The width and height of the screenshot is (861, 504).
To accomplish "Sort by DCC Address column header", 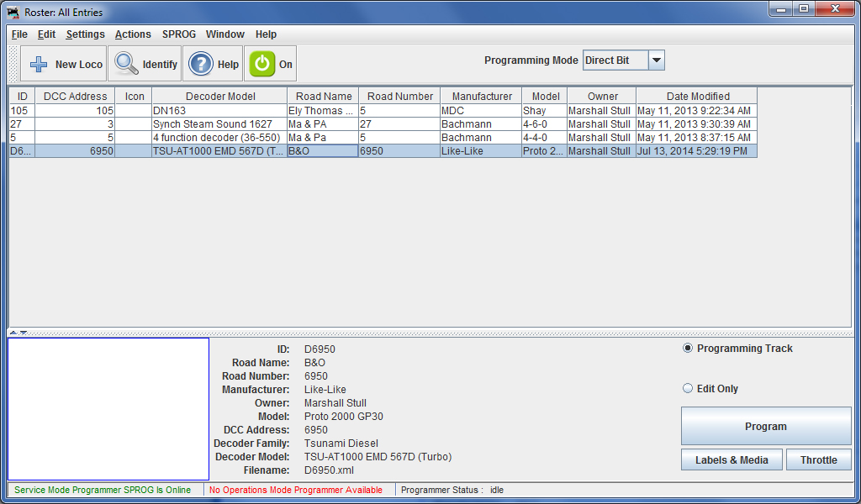I will pos(75,96).
